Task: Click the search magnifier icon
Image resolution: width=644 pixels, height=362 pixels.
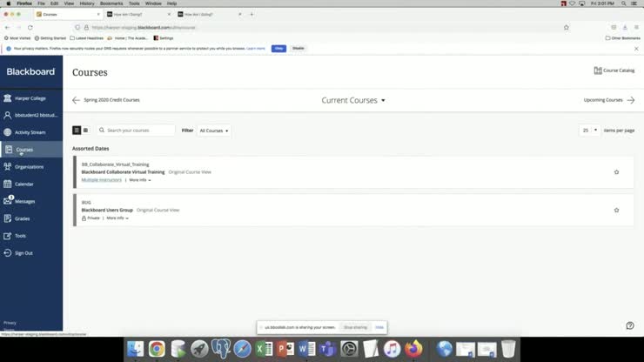Action: (102, 131)
